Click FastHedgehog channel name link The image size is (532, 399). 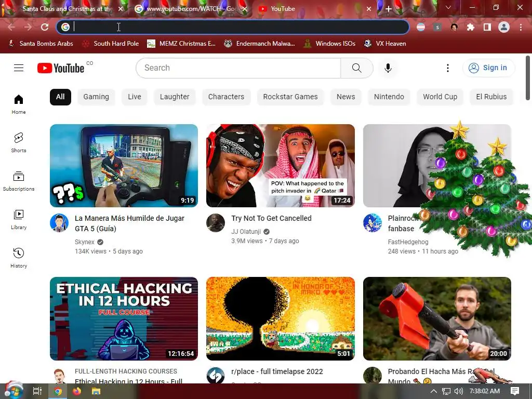click(x=408, y=242)
